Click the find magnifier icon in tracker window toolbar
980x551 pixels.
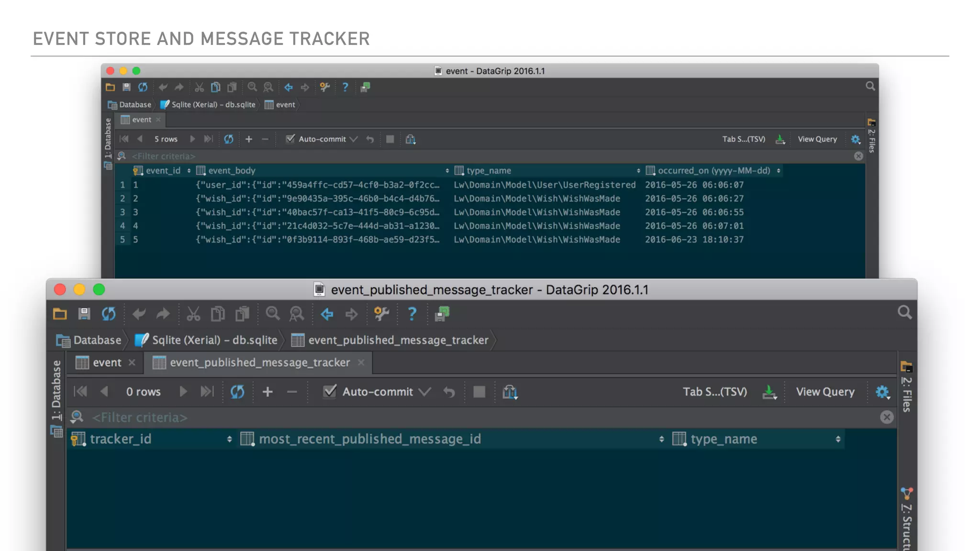coord(273,314)
